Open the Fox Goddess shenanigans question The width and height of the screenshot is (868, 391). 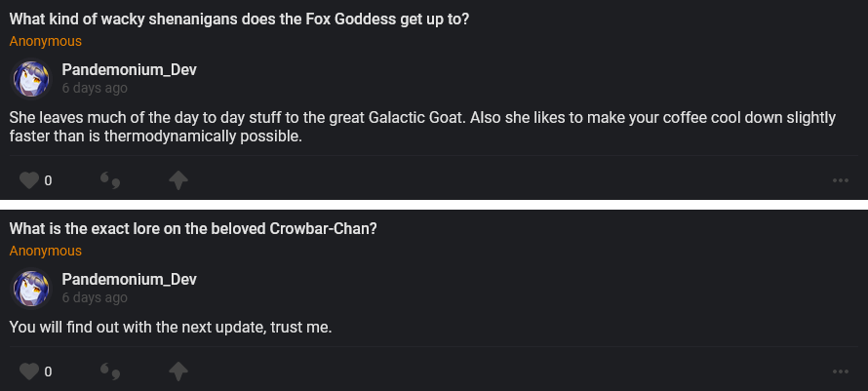pyautogui.click(x=240, y=20)
